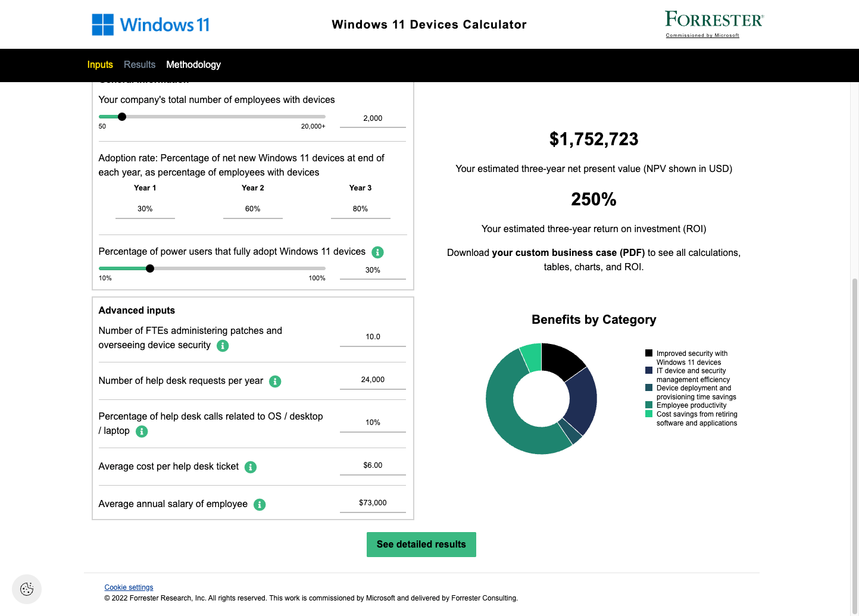Open cookie preferences round icon
This screenshot has height=616, width=859.
coord(27,589)
